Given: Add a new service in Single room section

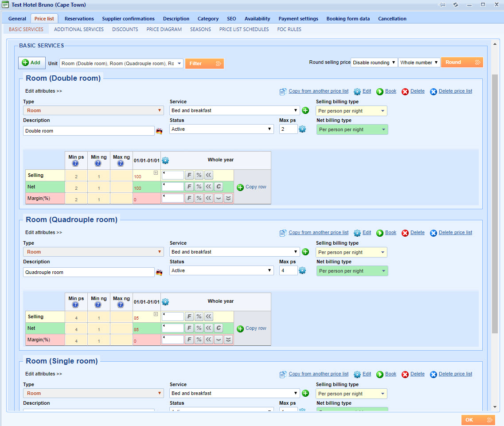Looking at the screenshot, I should click(305, 393).
